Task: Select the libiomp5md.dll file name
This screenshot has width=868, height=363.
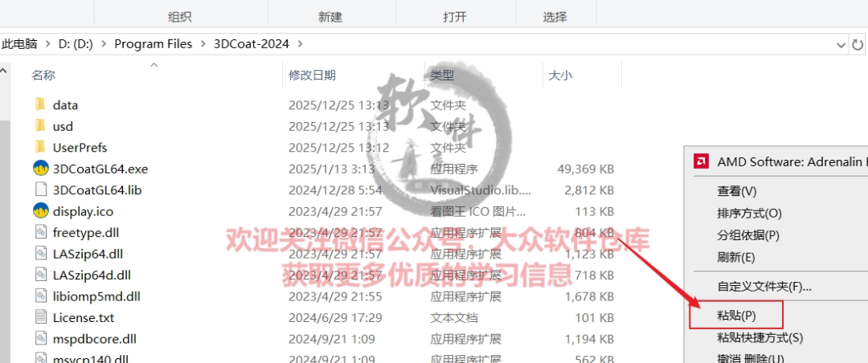Action: (96, 296)
